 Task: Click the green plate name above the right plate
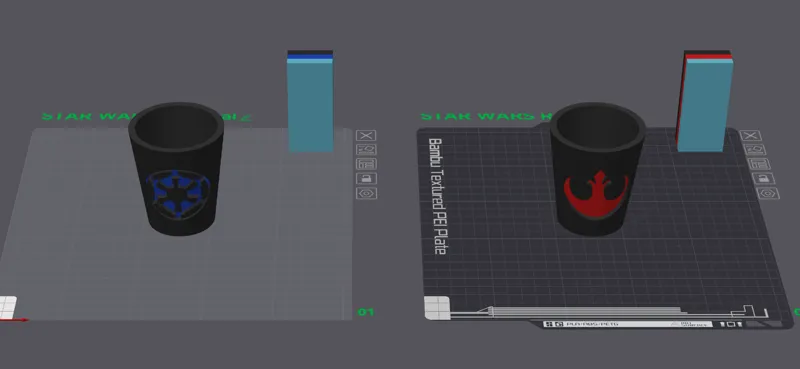(x=486, y=117)
